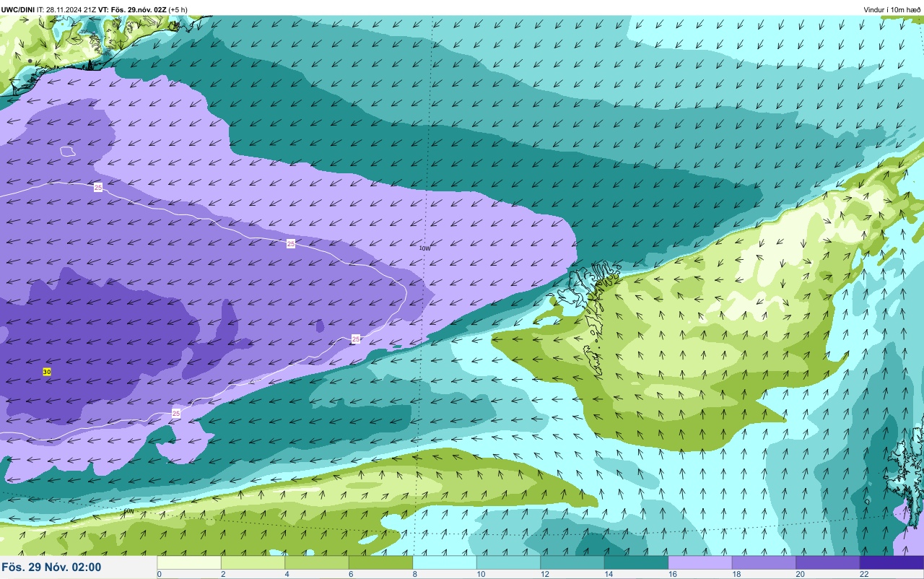
Task: Click the yellow 30 wind maximum label
Action: [47, 372]
